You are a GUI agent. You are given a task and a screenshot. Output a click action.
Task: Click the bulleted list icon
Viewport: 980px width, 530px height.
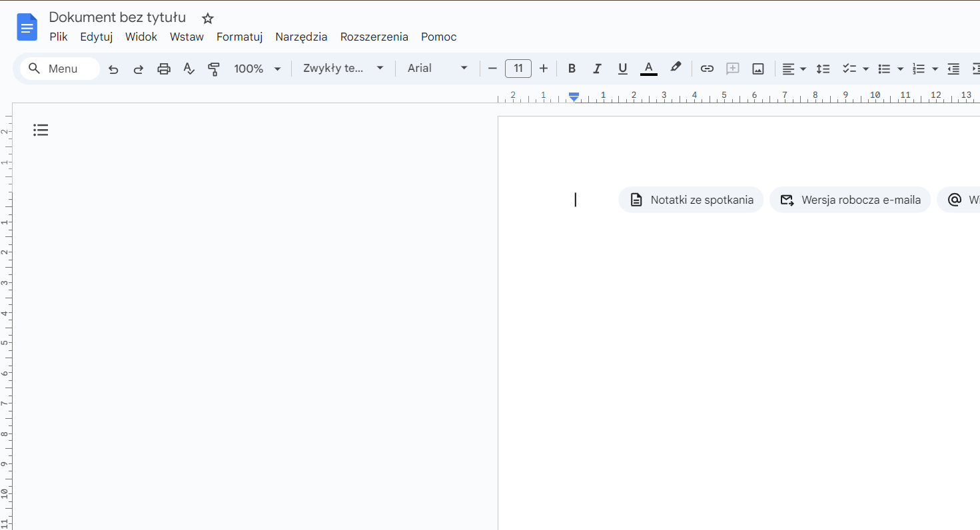[x=884, y=68]
